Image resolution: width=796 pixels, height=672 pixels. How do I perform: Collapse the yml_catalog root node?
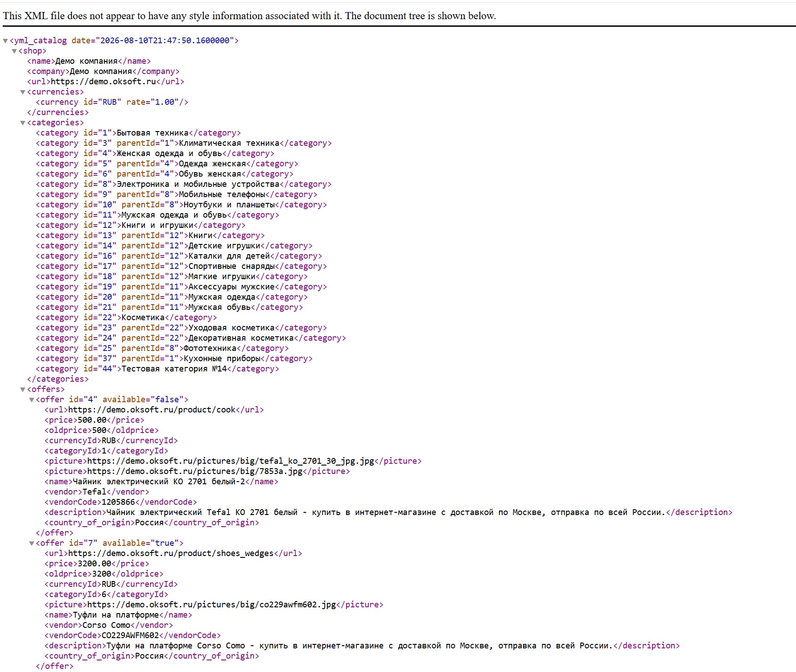(5, 41)
